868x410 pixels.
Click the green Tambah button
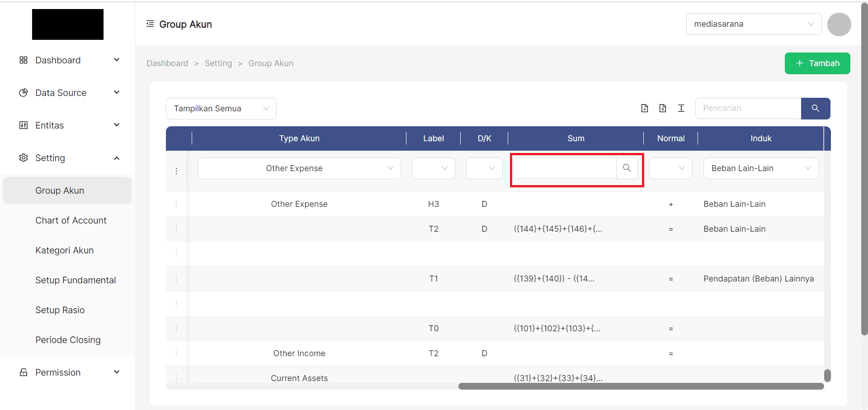coord(817,63)
